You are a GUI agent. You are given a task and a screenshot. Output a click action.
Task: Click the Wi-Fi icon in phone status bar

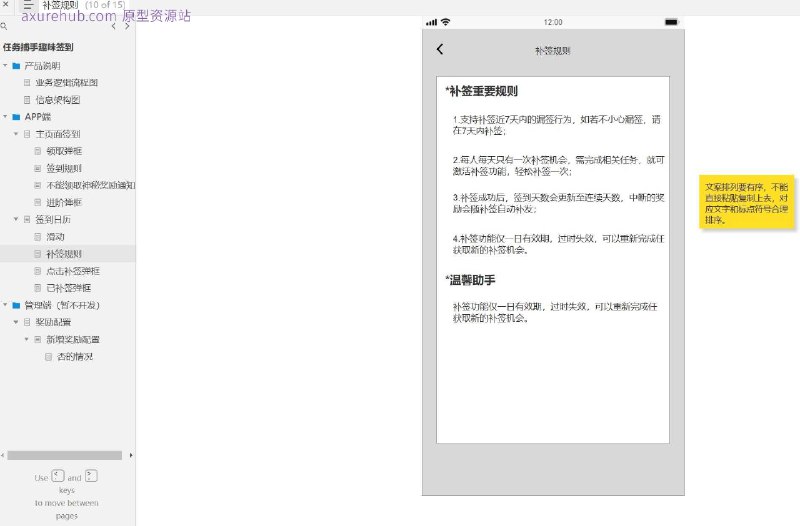445,22
